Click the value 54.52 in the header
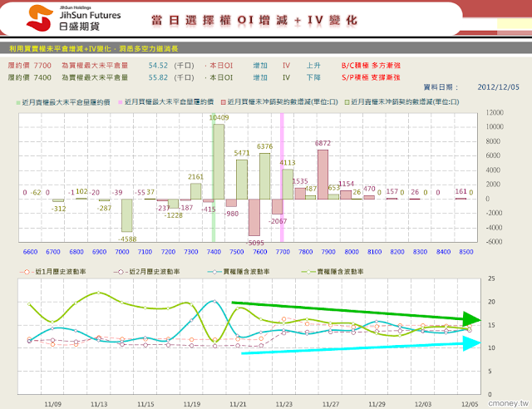Image resolution: width=532 pixels, height=409 pixels. click(158, 66)
